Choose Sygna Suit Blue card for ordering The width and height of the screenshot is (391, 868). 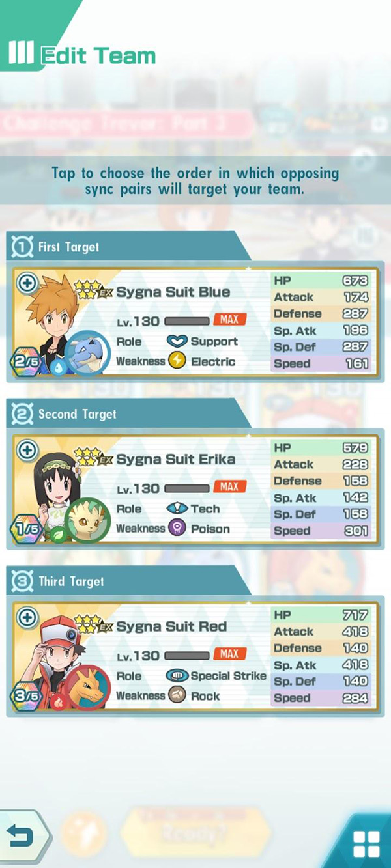click(195, 322)
